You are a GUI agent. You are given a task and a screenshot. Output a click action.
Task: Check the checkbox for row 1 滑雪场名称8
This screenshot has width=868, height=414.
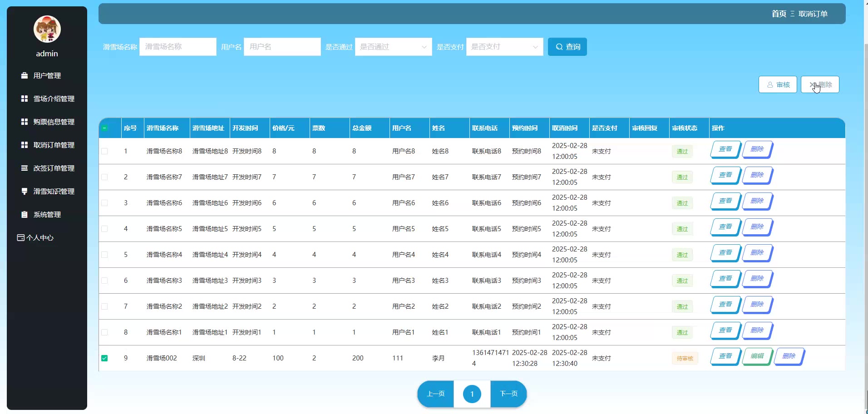(x=104, y=151)
